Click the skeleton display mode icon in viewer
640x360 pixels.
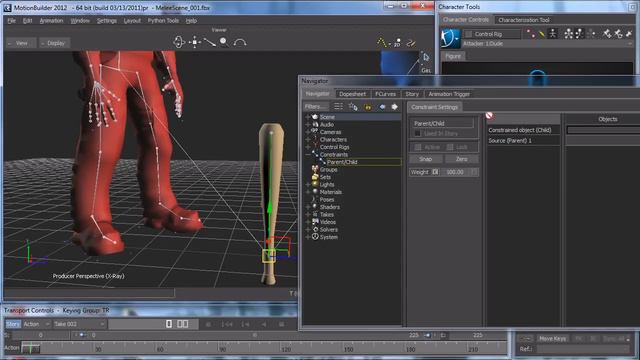coord(382,42)
